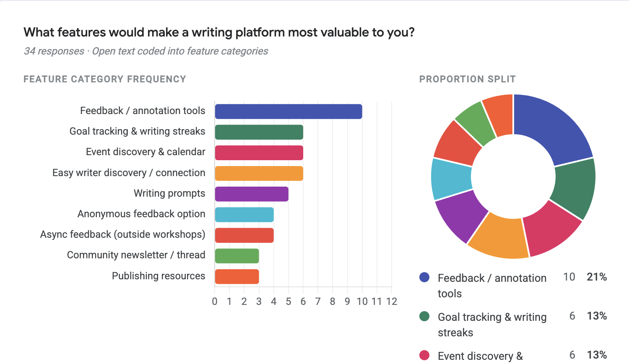Viewport: 629px width, 364px height.
Task: Click the blue legend dot for Feedback tools
Action: coord(424,277)
